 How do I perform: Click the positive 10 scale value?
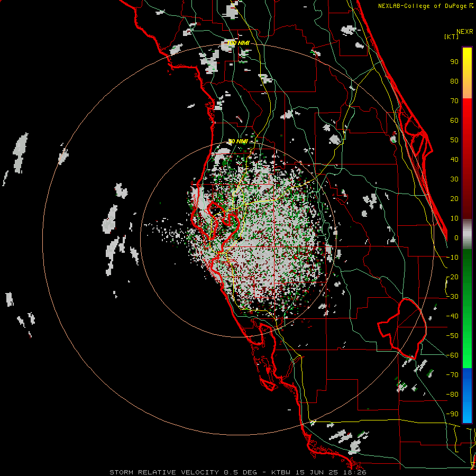(454, 218)
